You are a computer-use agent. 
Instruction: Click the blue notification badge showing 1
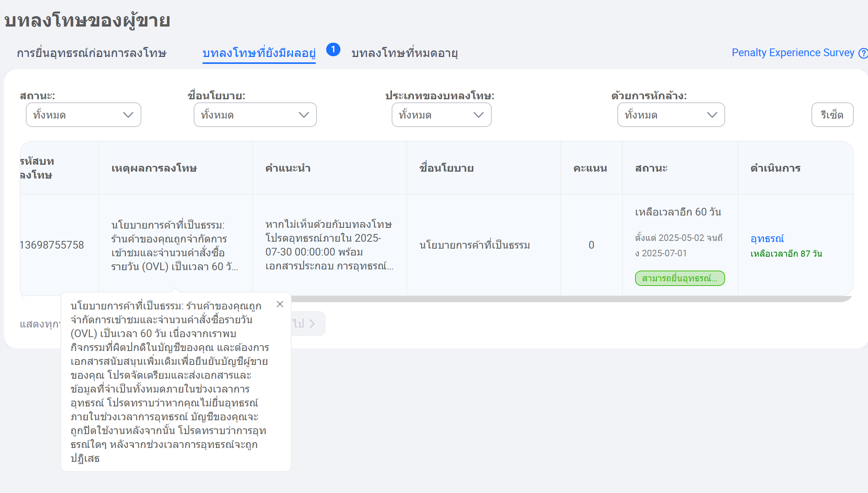(x=333, y=50)
